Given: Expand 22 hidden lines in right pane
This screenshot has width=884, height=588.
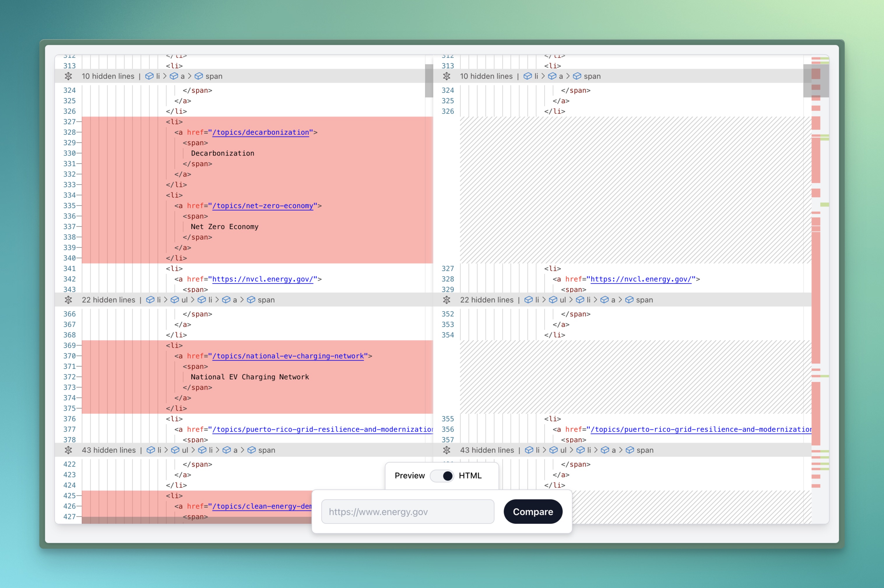Looking at the screenshot, I should click(x=487, y=300).
